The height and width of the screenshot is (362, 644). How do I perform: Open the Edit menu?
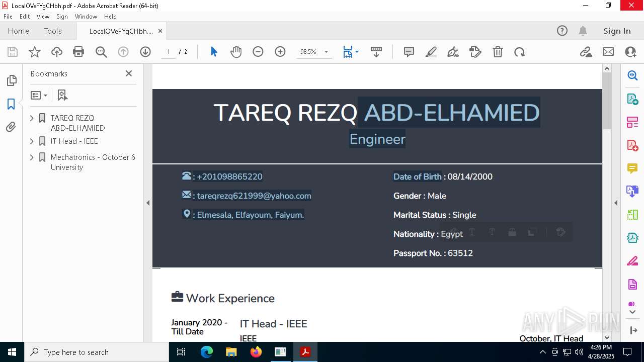coord(25,17)
